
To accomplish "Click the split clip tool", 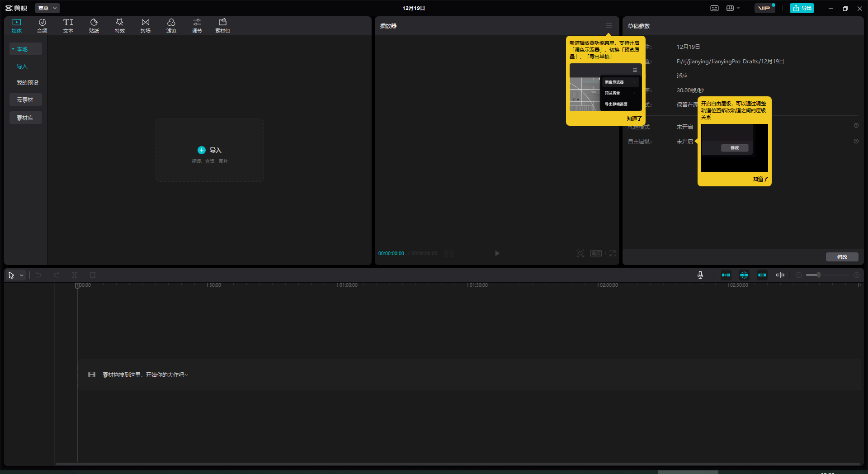I will (75, 275).
